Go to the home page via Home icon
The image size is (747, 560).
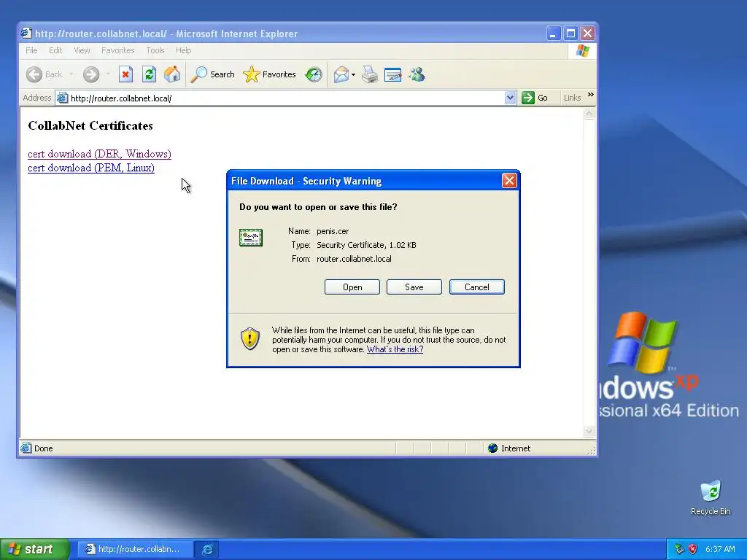172,74
